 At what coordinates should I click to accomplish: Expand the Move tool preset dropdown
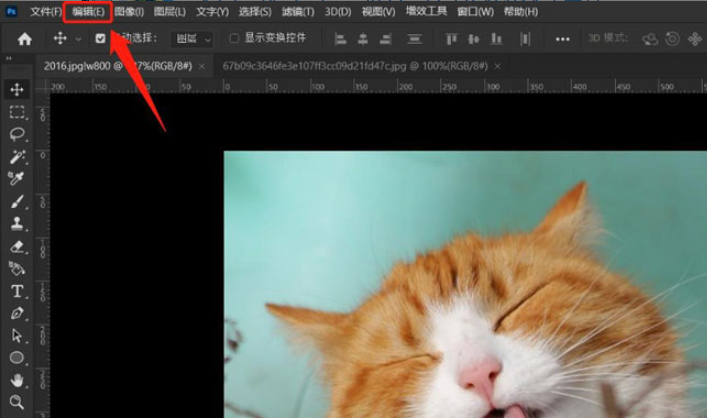[x=78, y=39]
